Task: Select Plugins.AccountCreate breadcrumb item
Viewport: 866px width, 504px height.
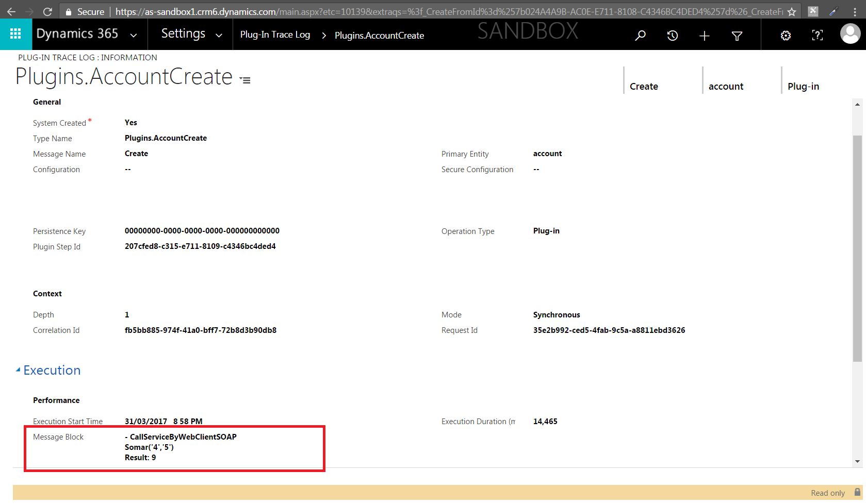Action: pos(379,36)
